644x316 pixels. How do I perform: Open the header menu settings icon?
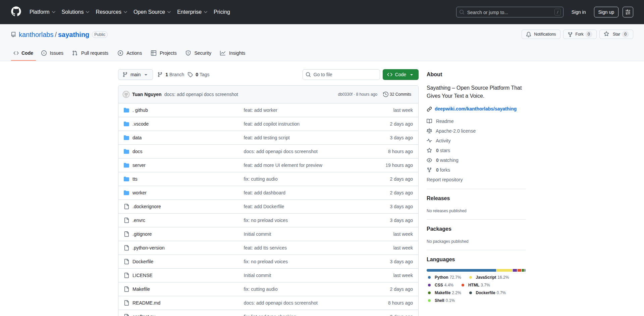[x=628, y=12]
